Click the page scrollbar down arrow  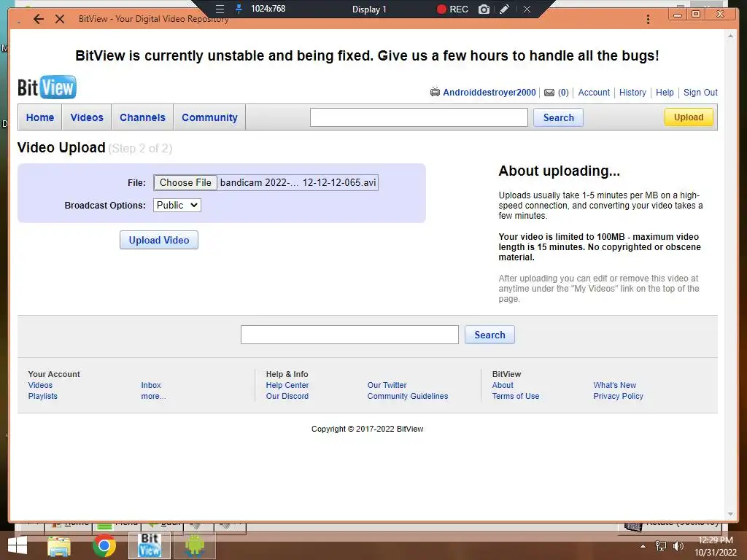(x=731, y=514)
